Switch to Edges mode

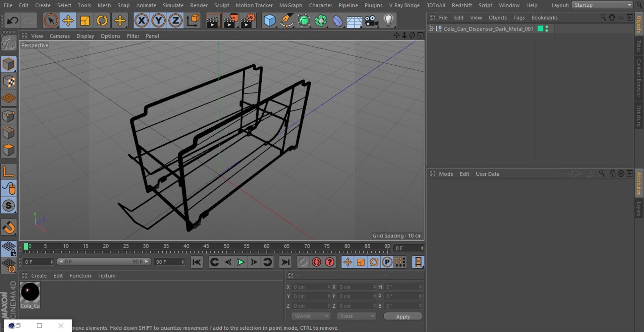click(9, 133)
